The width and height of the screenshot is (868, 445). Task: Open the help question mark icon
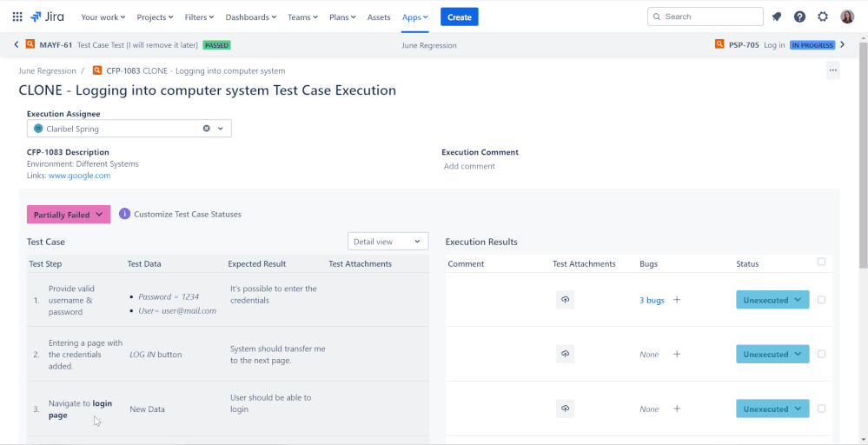[799, 17]
